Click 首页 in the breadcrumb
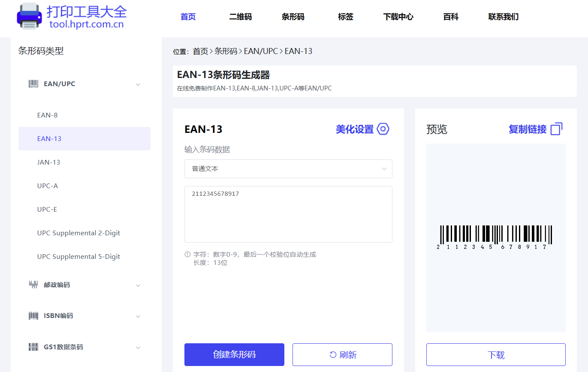This screenshot has width=588, height=372. 200,51
